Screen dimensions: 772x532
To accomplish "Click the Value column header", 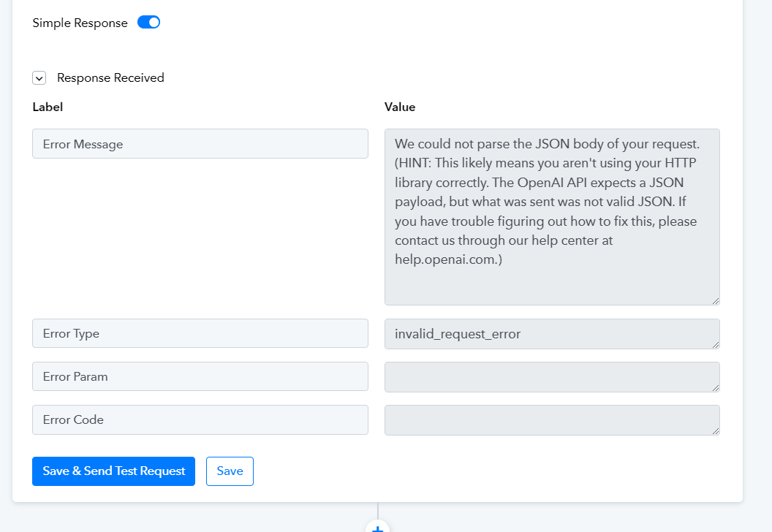I will click(400, 107).
